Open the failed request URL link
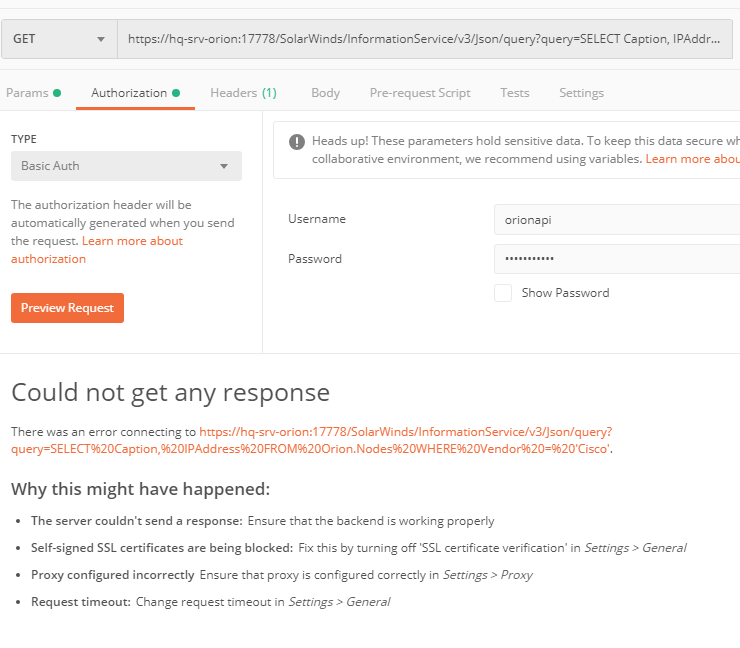This screenshot has width=740, height=648. tap(311, 440)
